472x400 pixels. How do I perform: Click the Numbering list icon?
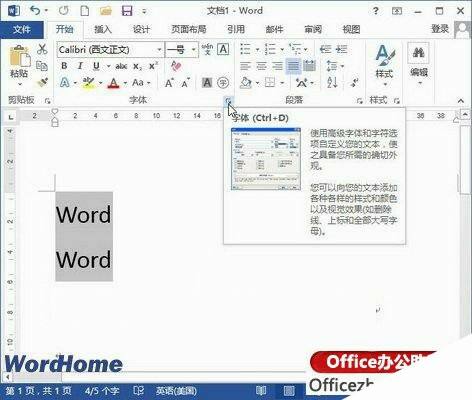[x=270, y=49]
